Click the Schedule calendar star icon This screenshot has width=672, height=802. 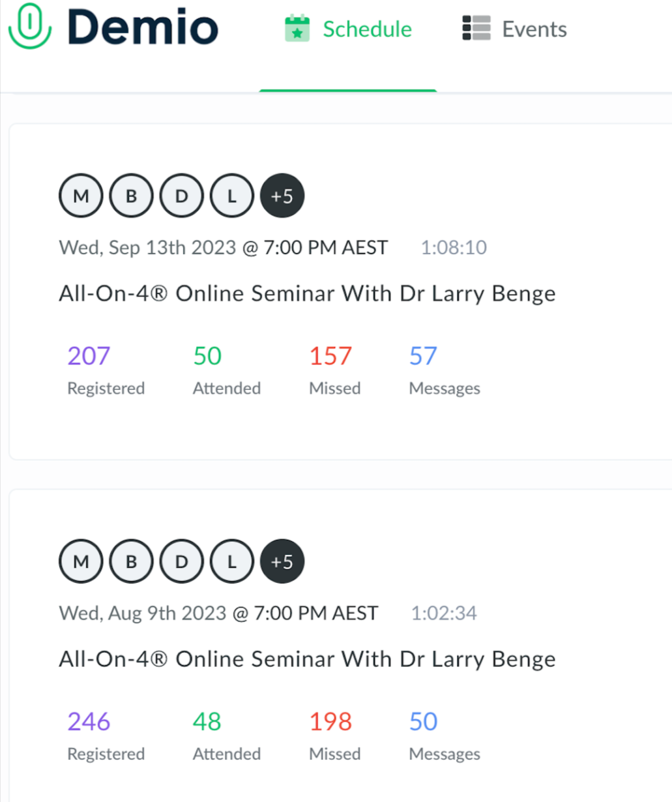[x=297, y=29]
